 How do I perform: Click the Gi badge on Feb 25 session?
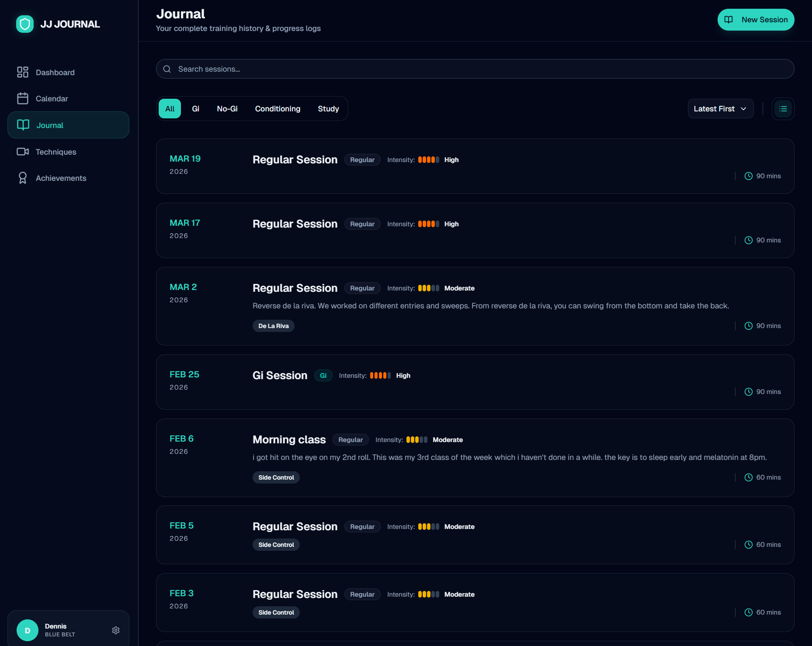click(x=323, y=376)
